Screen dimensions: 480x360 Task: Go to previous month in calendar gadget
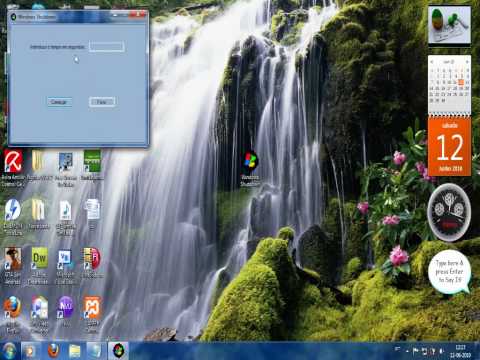tap(432, 62)
